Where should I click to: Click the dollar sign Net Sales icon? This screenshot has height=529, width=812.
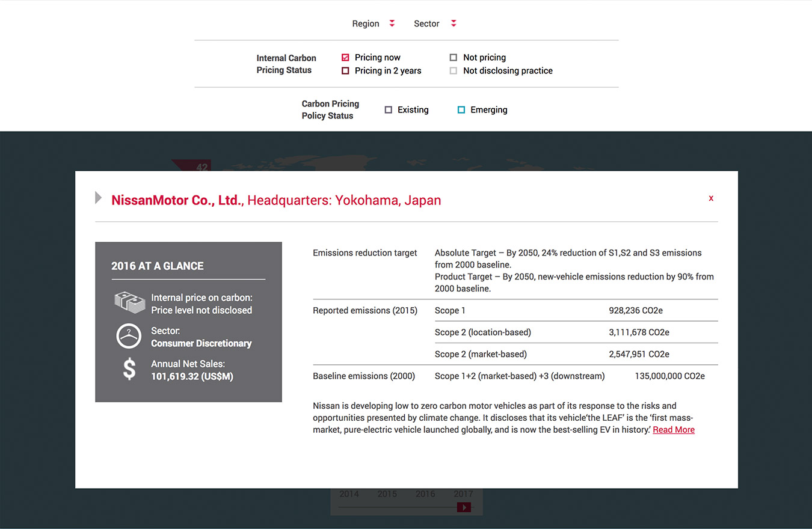pos(129,369)
